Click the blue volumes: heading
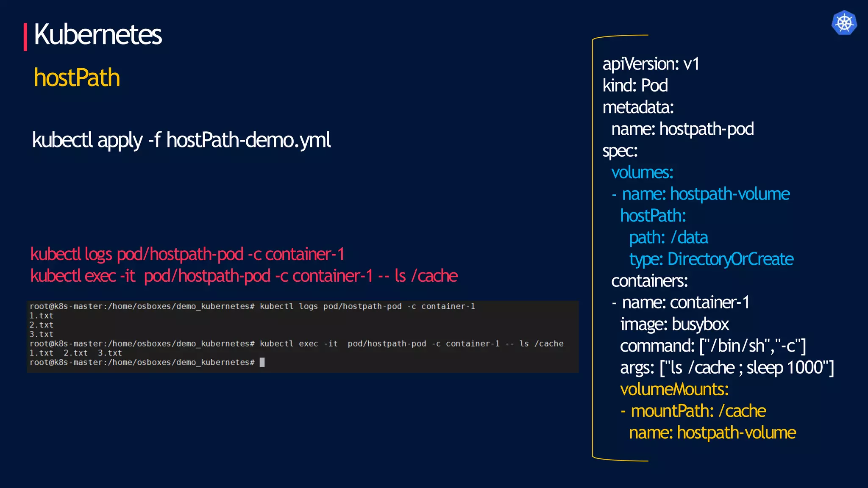 pyautogui.click(x=642, y=173)
